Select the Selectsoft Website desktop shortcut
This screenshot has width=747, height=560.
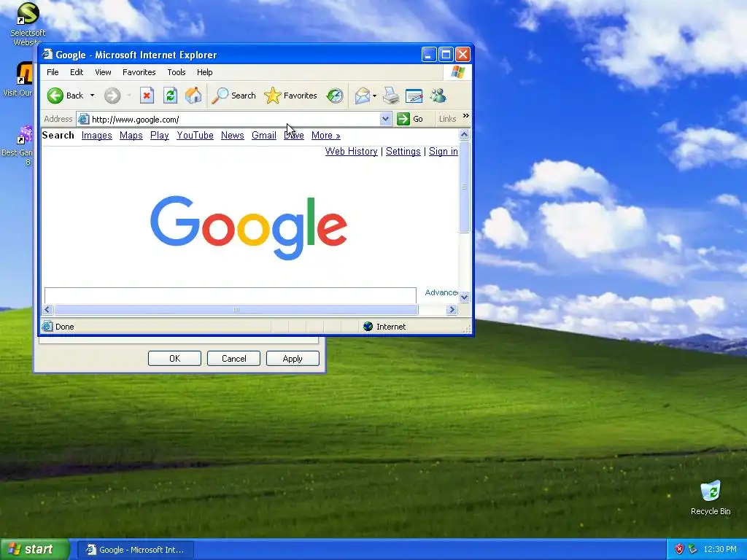point(27,24)
